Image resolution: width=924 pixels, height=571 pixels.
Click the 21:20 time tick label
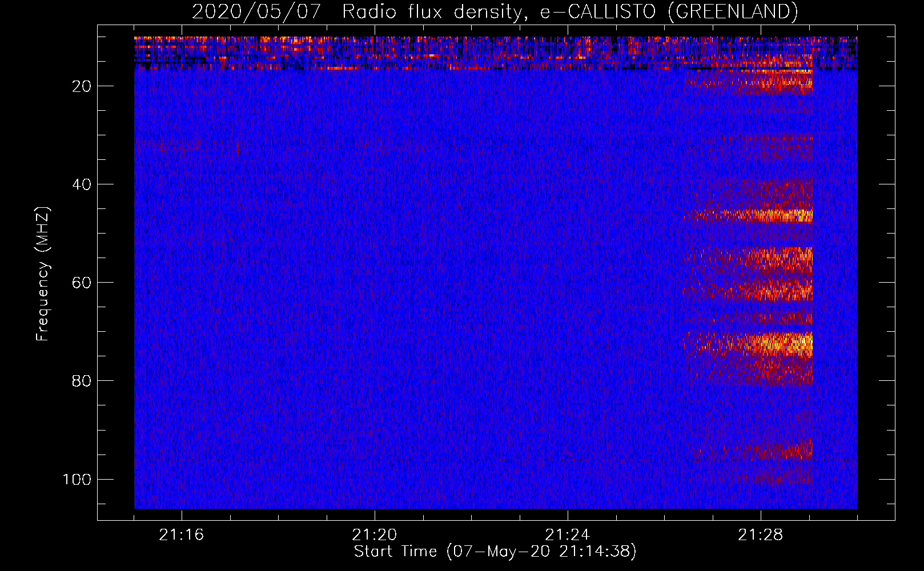pyautogui.click(x=375, y=535)
